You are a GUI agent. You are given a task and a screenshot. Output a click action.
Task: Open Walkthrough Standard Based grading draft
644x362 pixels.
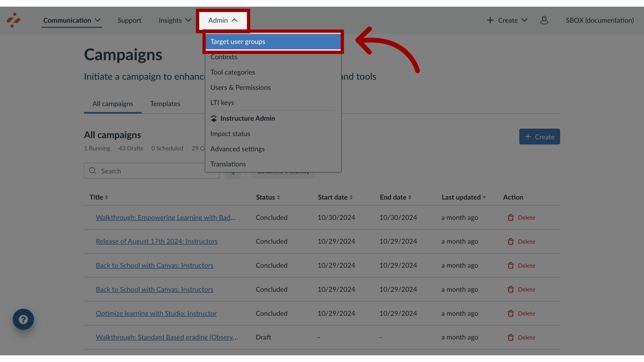click(x=166, y=337)
